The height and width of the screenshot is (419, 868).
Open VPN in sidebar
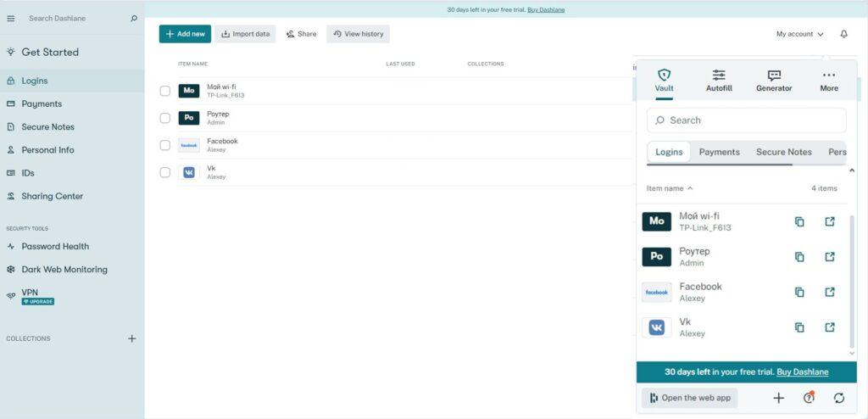point(72,296)
